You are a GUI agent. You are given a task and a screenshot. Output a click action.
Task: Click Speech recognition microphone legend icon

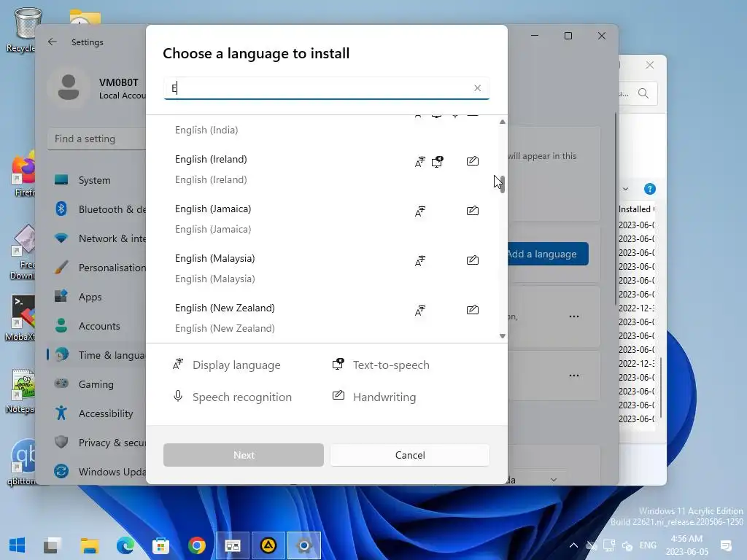click(x=178, y=396)
